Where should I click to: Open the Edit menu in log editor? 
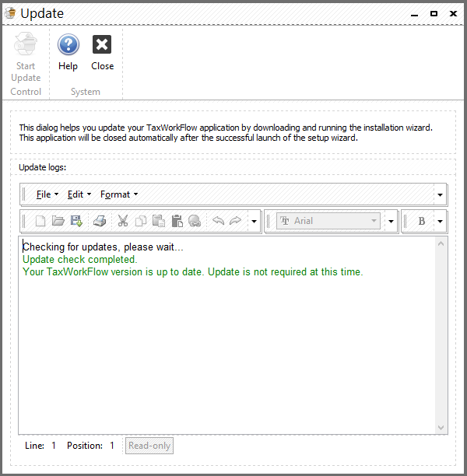point(79,194)
